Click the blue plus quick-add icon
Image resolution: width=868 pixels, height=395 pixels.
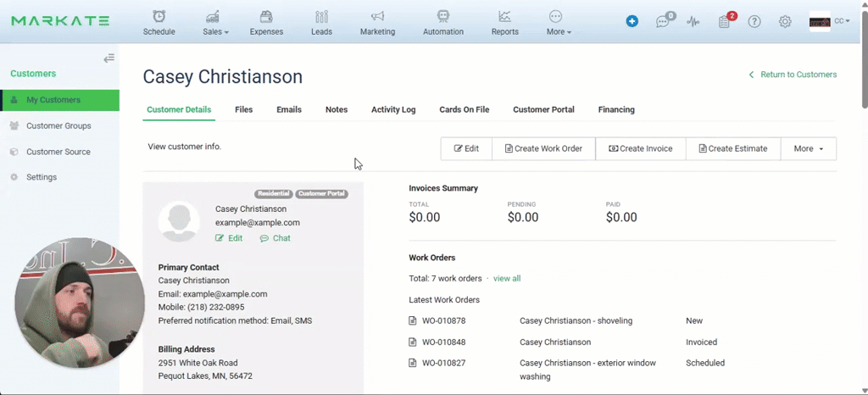coord(632,21)
